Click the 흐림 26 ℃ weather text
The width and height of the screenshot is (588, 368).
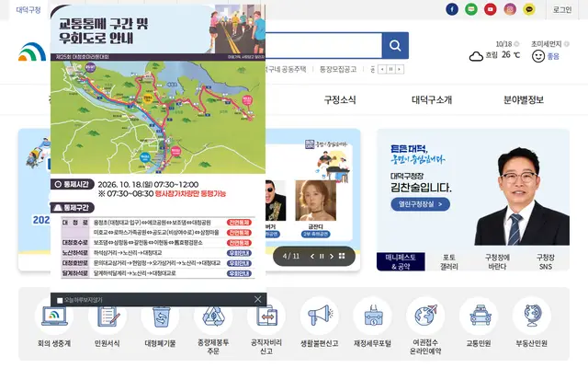tap(503, 55)
